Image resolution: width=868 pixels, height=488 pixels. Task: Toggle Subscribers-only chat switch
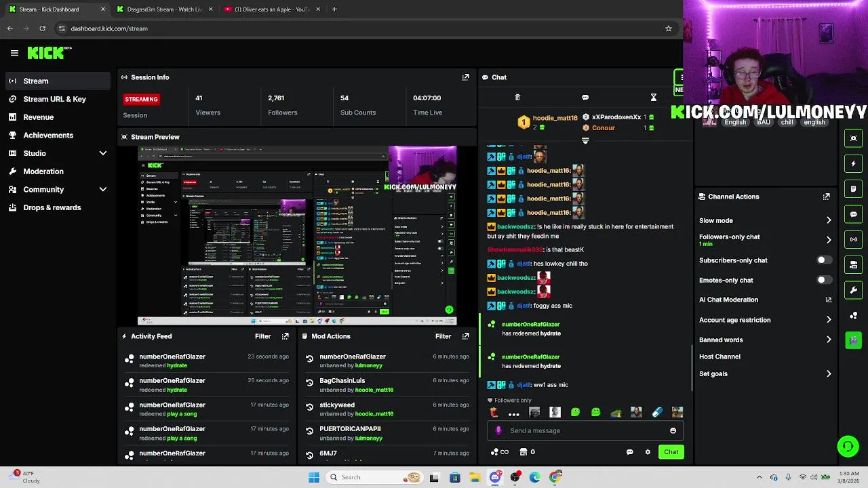coord(823,260)
